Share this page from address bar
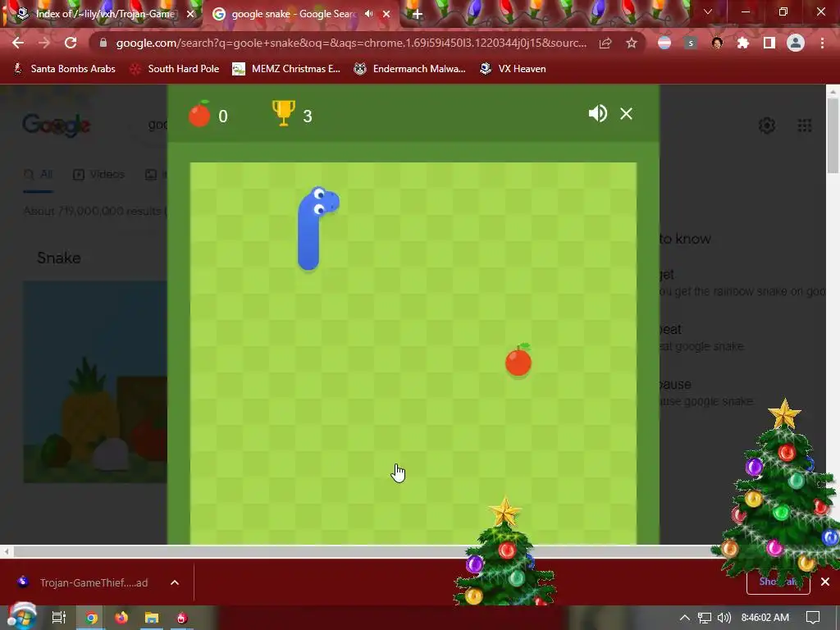Screen dimensions: 840x630 605,43
